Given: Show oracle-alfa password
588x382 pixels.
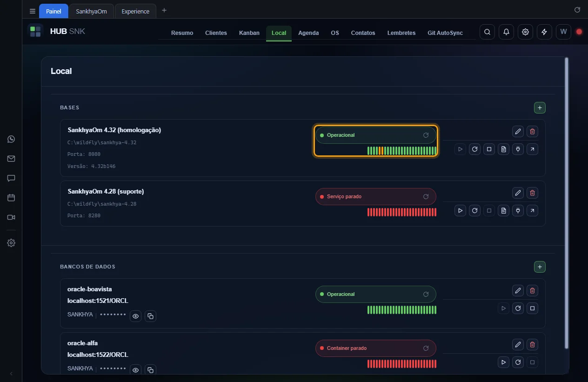Looking at the screenshot, I should 135,369.
